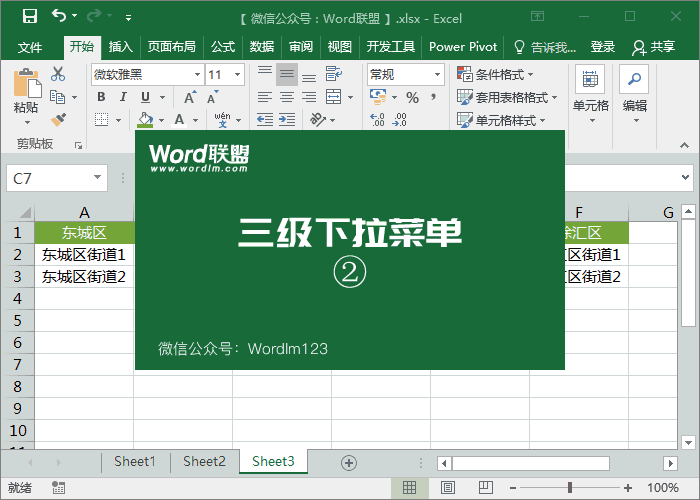Click the percent style icon
Screen dimensions: 700x500
pyautogui.click(x=412, y=97)
